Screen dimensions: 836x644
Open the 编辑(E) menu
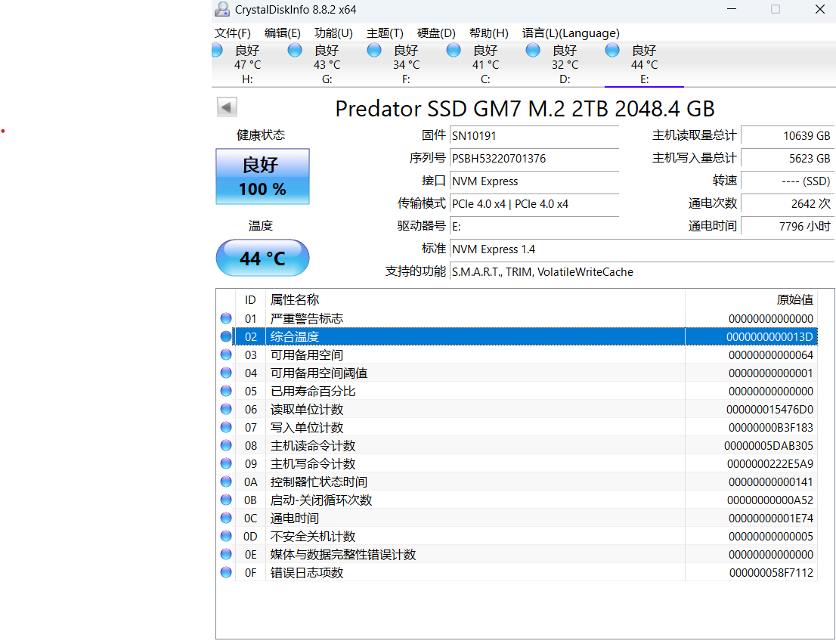click(283, 33)
